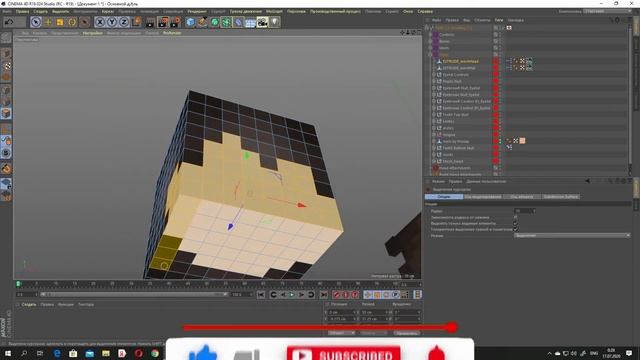This screenshot has height=360, width=640.
Task: Open the Создать main menu
Action: 40,11
